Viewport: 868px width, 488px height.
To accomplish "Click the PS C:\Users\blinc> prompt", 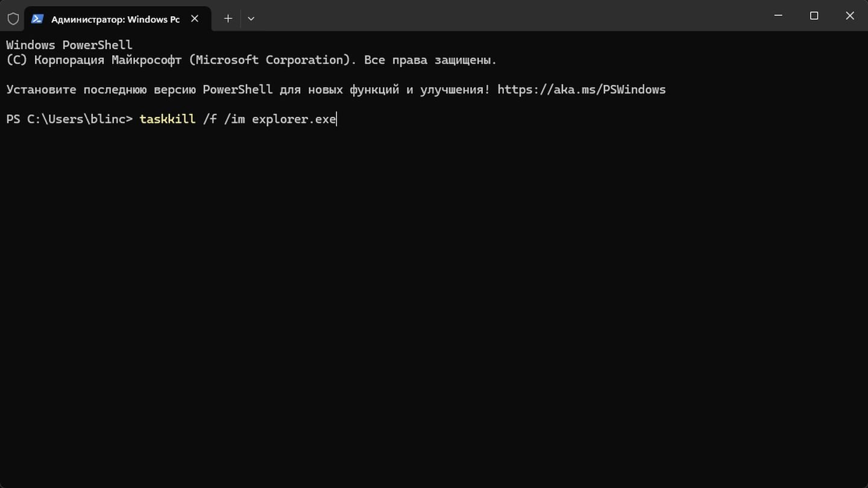I will [x=69, y=119].
